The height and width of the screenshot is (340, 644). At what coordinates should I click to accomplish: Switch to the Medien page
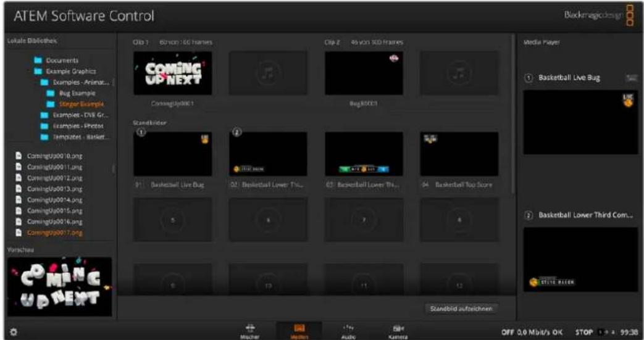(299, 331)
